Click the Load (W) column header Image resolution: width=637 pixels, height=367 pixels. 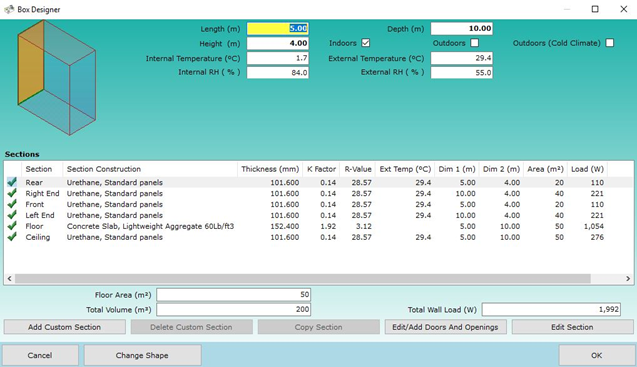point(587,169)
